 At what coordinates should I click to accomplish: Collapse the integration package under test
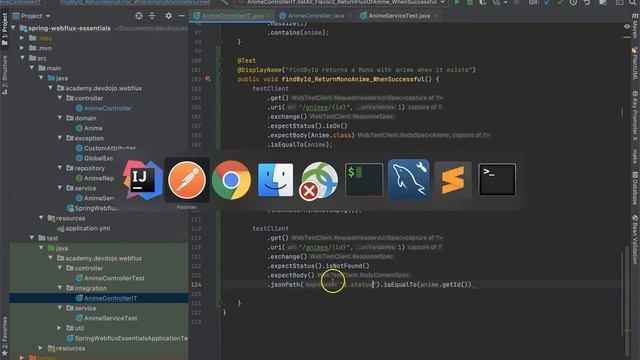(60, 288)
